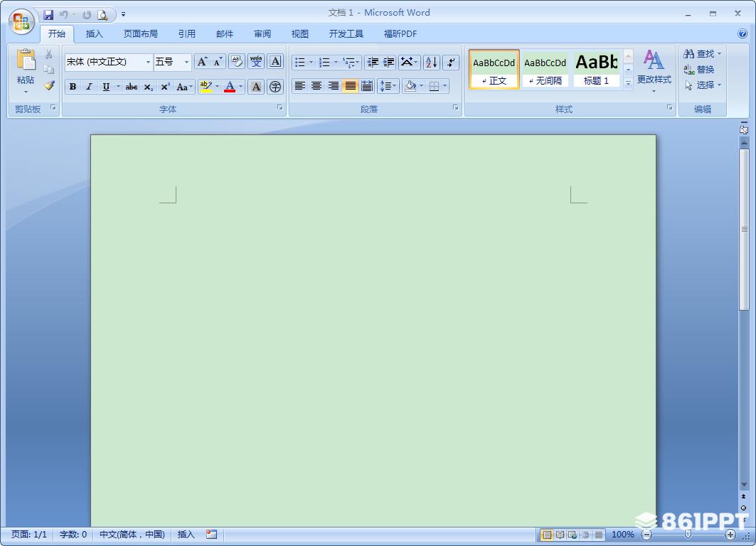Toggle italic formatting
Screen dimensions: 756x546
tap(89, 87)
